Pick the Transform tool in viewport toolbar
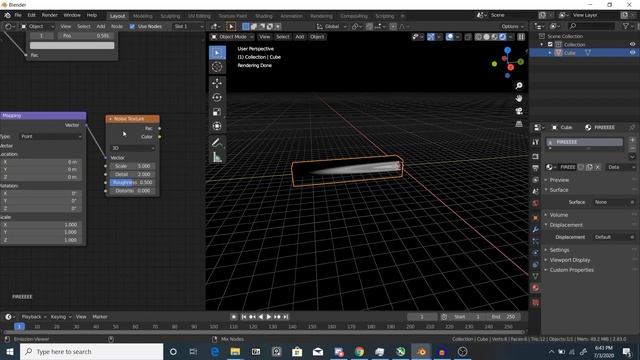Viewport: 640px width, 360px height. pyautogui.click(x=217, y=126)
